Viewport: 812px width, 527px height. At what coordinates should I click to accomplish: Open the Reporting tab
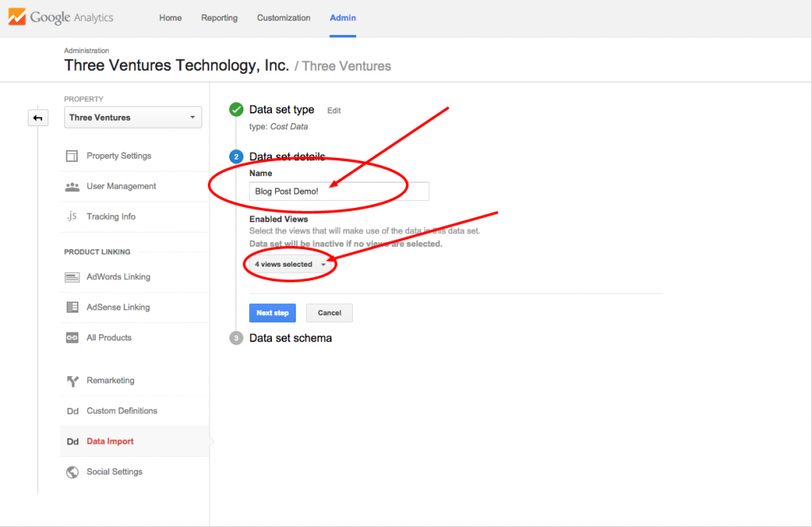[x=220, y=17]
